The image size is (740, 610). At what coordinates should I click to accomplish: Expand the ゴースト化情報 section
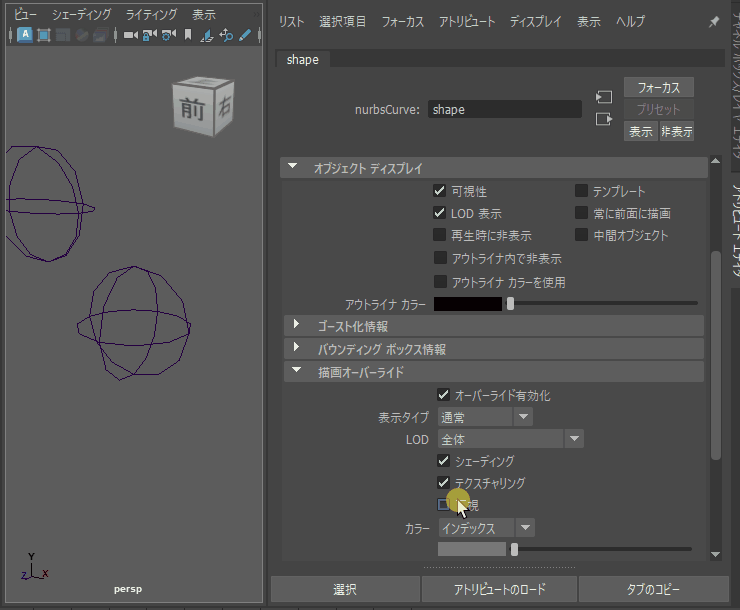[297, 326]
